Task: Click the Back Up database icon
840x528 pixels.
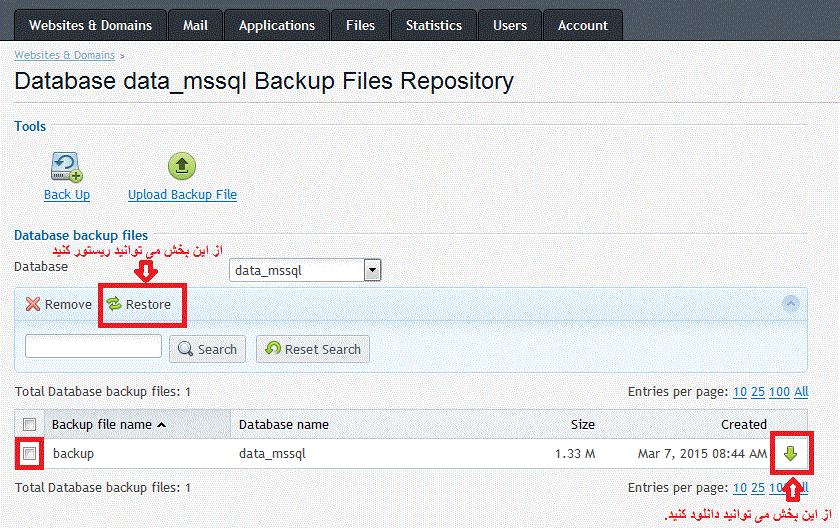Action: 67,165
